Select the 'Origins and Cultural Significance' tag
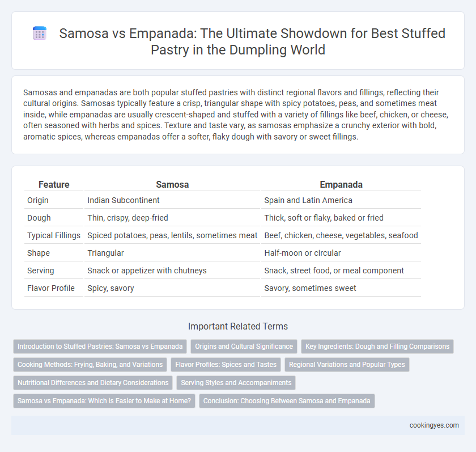 (244, 347)
